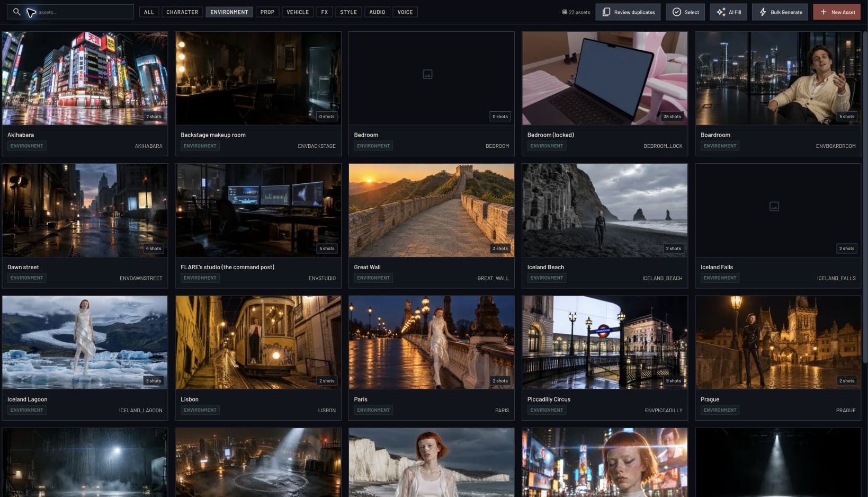Open the Boardroom thumbnail
The image size is (868, 497).
pyautogui.click(x=778, y=78)
